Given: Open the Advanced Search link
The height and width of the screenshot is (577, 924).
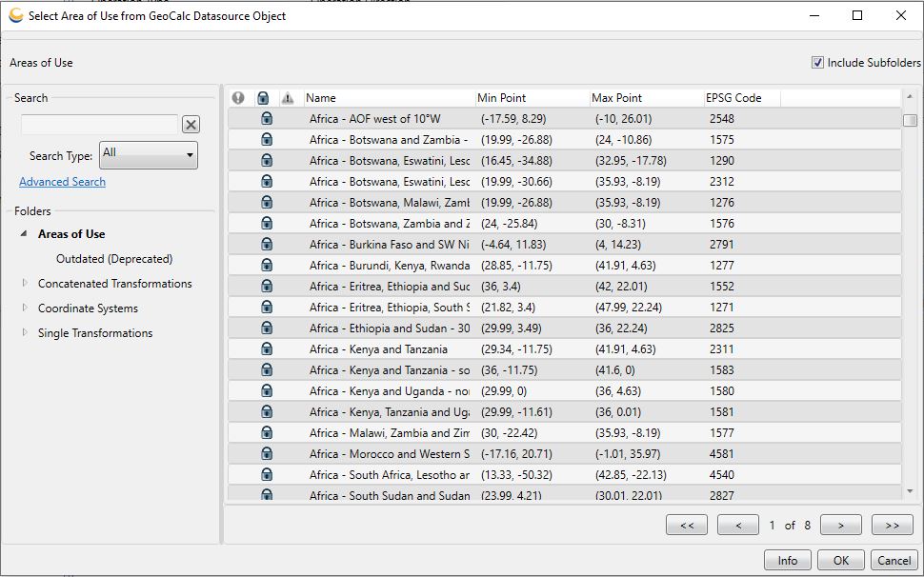Looking at the screenshot, I should pos(63,181).
